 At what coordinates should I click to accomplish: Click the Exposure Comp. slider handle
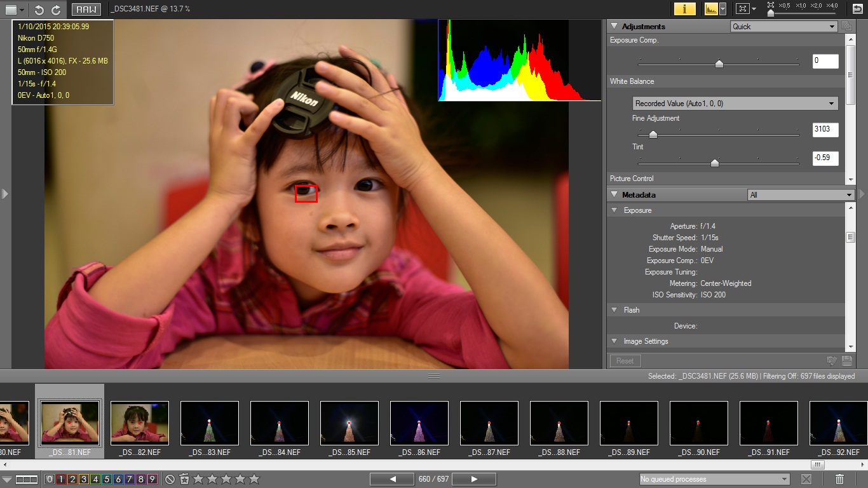tap(719, 64)
